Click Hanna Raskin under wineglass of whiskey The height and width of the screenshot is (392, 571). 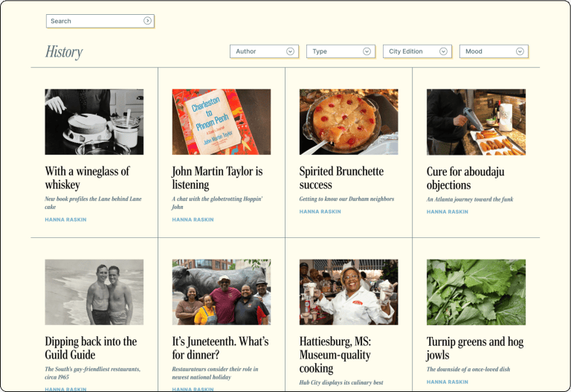tap(66, 219)
